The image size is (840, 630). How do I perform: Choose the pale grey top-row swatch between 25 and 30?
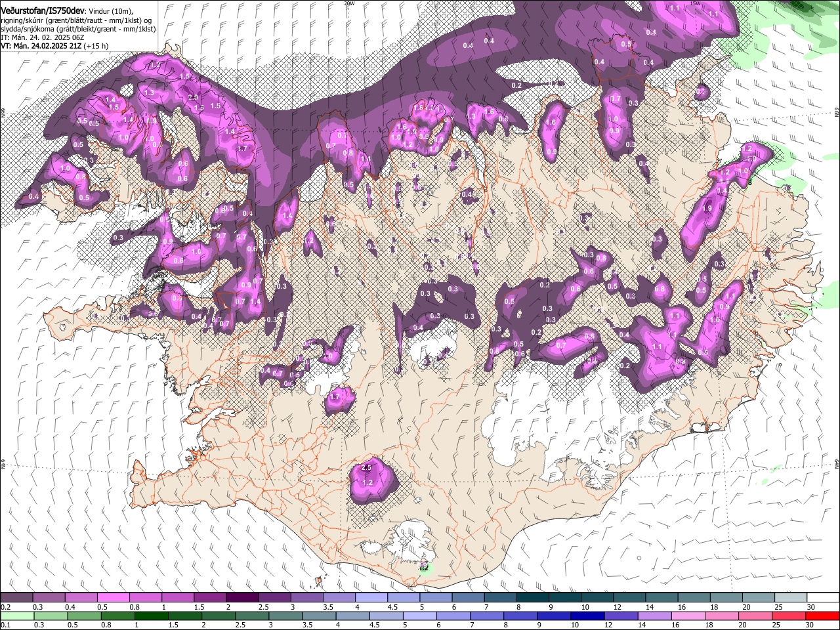click(791, 598)
